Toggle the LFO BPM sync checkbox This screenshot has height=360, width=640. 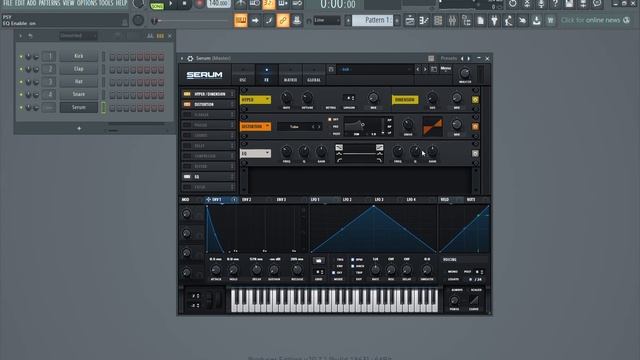click(x=353, y=260)
